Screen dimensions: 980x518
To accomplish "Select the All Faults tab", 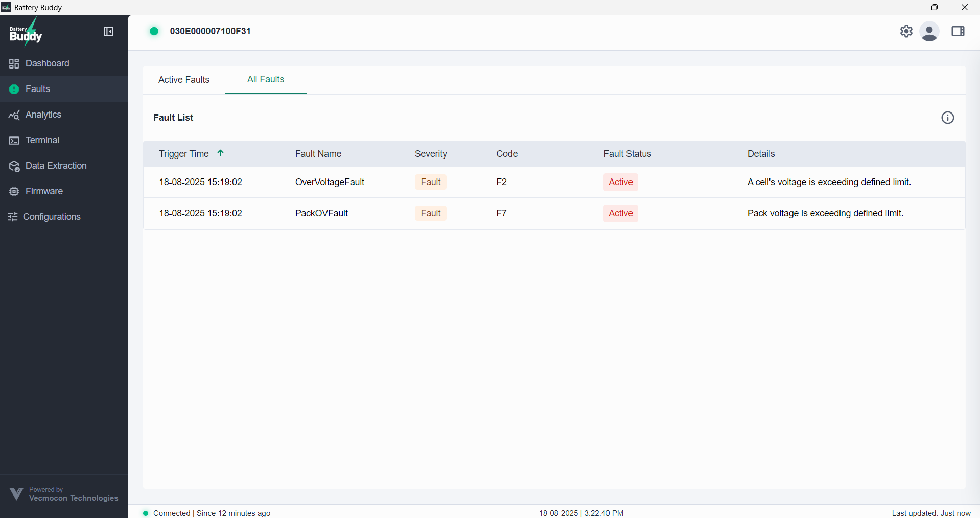I will click(266, 79).
